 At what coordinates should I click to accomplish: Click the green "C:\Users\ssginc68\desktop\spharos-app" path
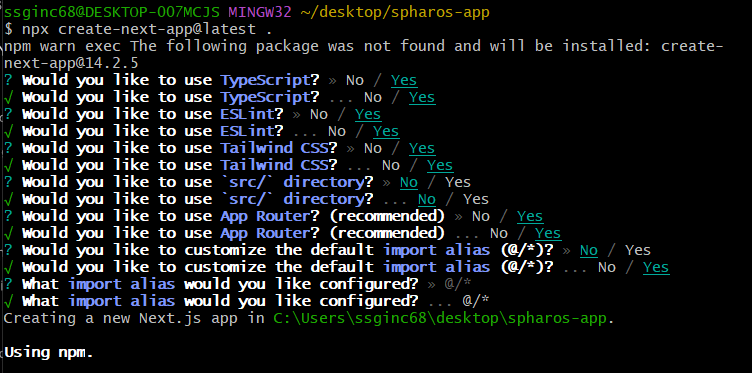tap(440, 319)
